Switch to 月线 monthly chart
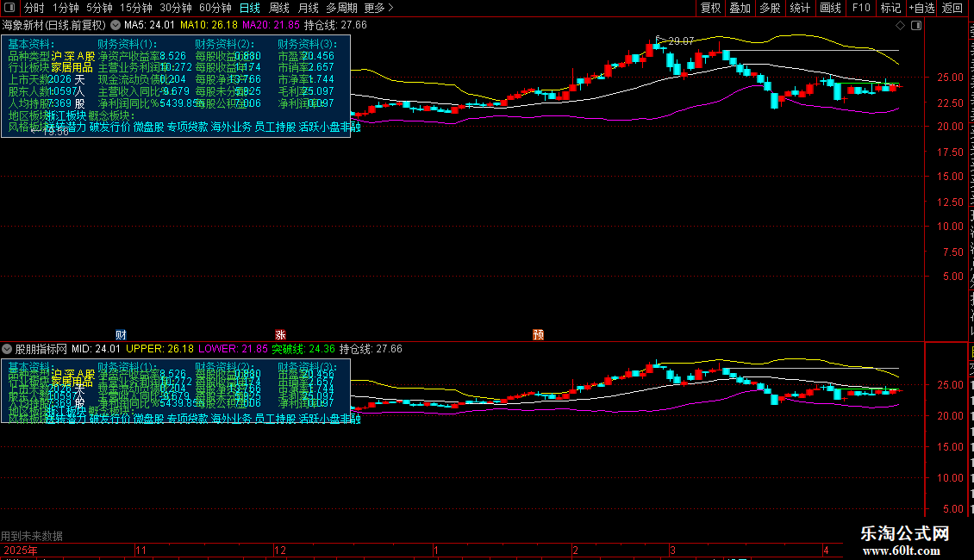Image resolution: width=974 pixels, height=560 pixels. pos(308,8)
